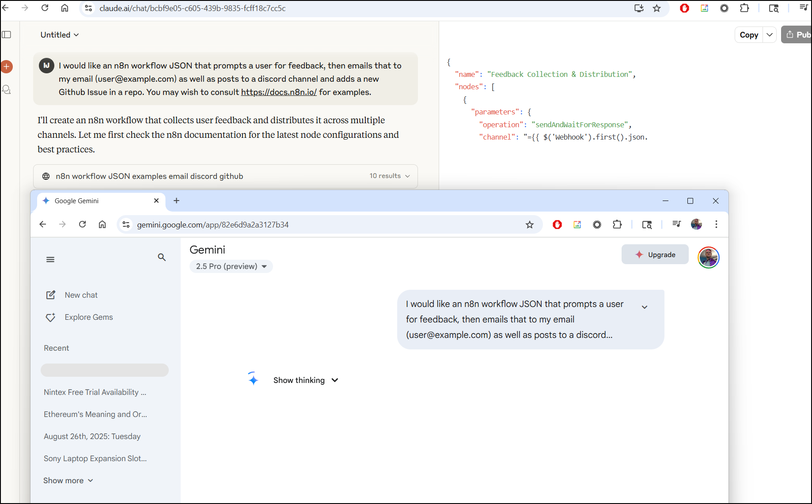812x504 pixels.
Task: Open the dropdown arrow next to Copy
Action: point(770,35)
